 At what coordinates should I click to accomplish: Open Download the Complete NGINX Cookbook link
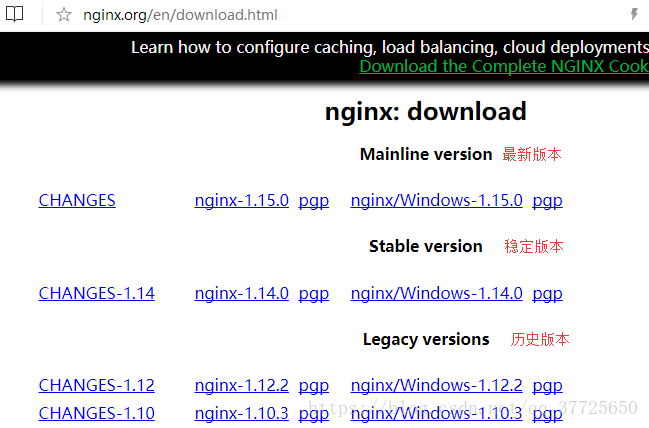pyautogui.click(x=504, y=66)
